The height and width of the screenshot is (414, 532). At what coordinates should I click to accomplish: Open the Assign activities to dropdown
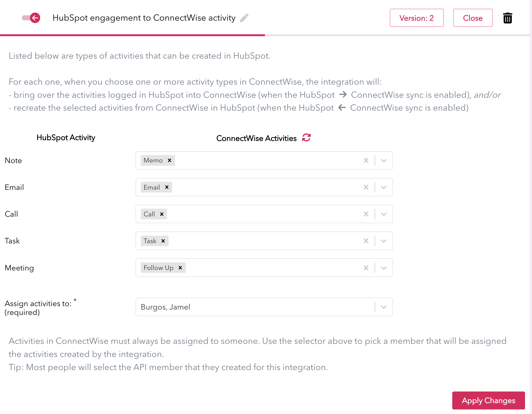384,307
